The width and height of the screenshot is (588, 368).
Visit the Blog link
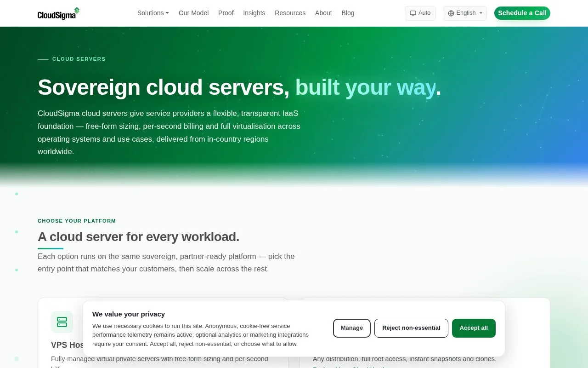point(348,13)
